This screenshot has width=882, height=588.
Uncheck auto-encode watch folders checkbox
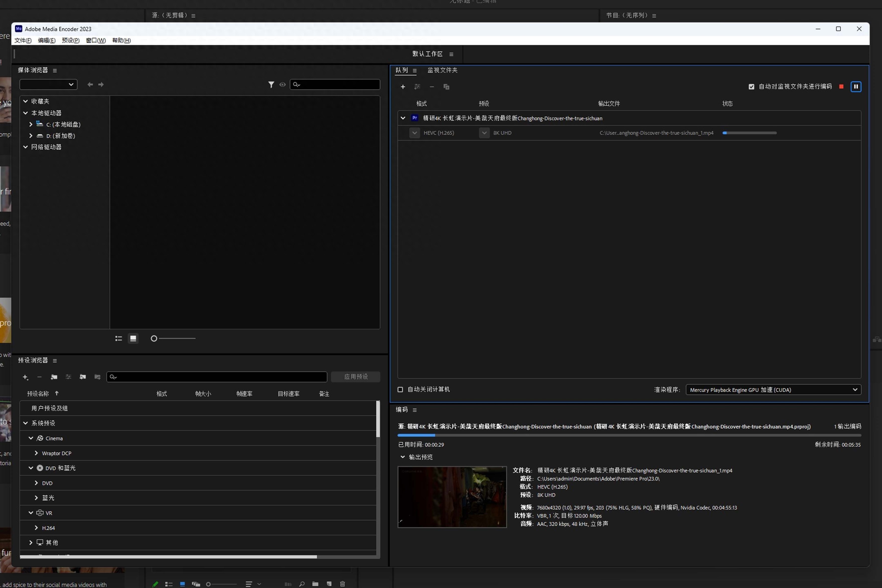tap(751, 87)
